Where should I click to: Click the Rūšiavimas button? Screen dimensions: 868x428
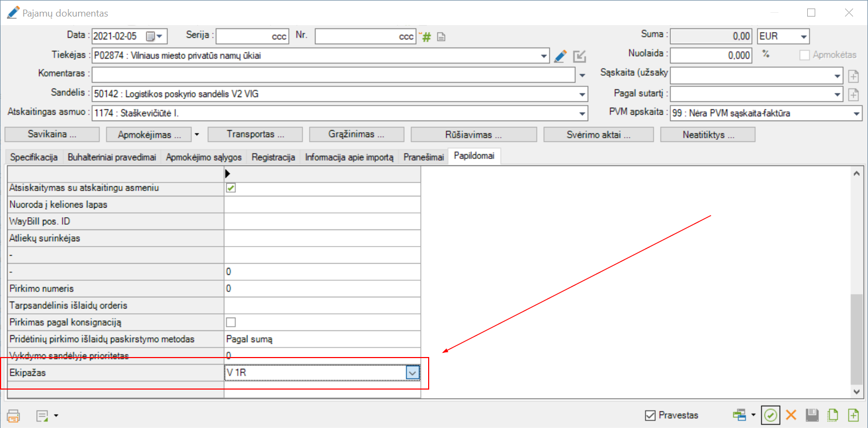[x=473, y=134]
